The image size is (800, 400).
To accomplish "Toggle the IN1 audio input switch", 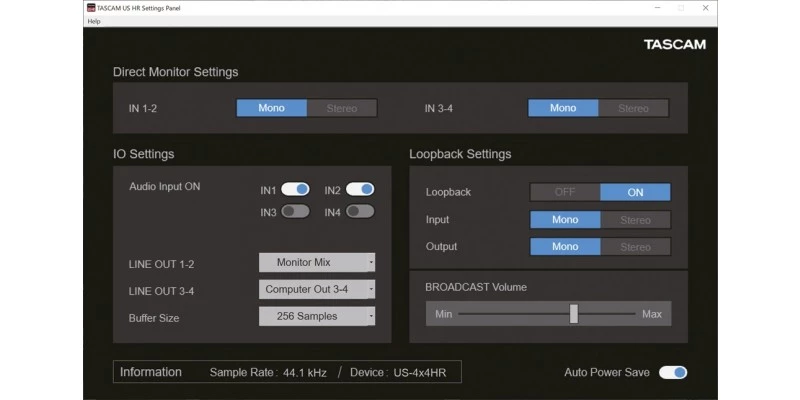I will pos(295,189).
